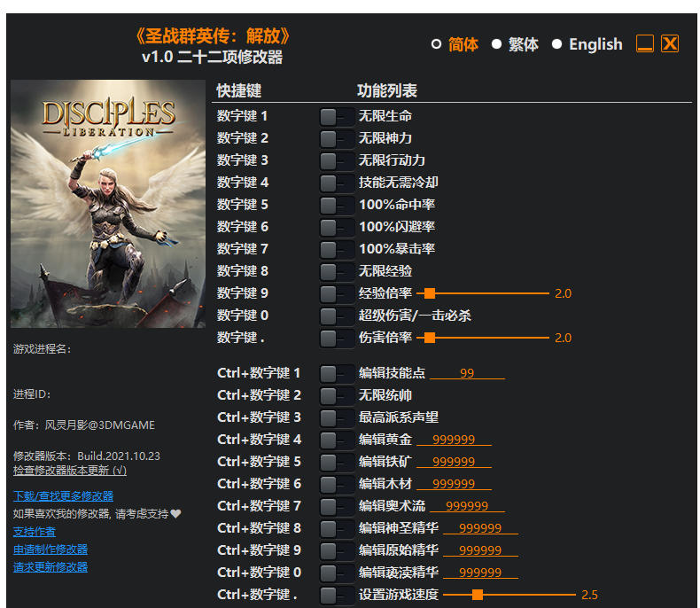Close the trainer with the X icon
The height and width of the screenshot is (608, 700).
pos(670,43)
